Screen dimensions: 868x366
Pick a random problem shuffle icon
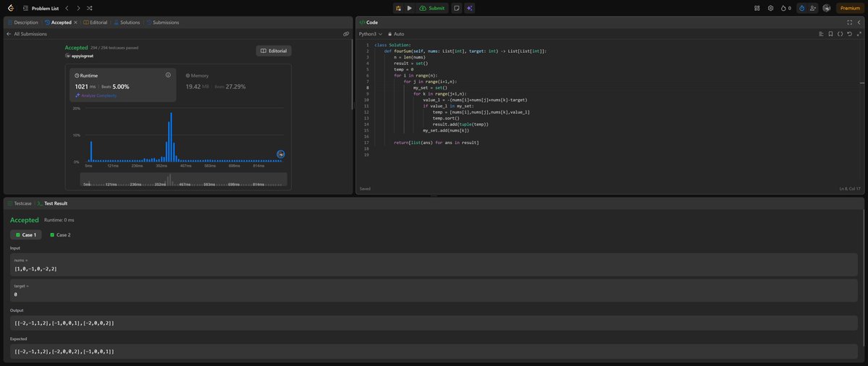89,8
